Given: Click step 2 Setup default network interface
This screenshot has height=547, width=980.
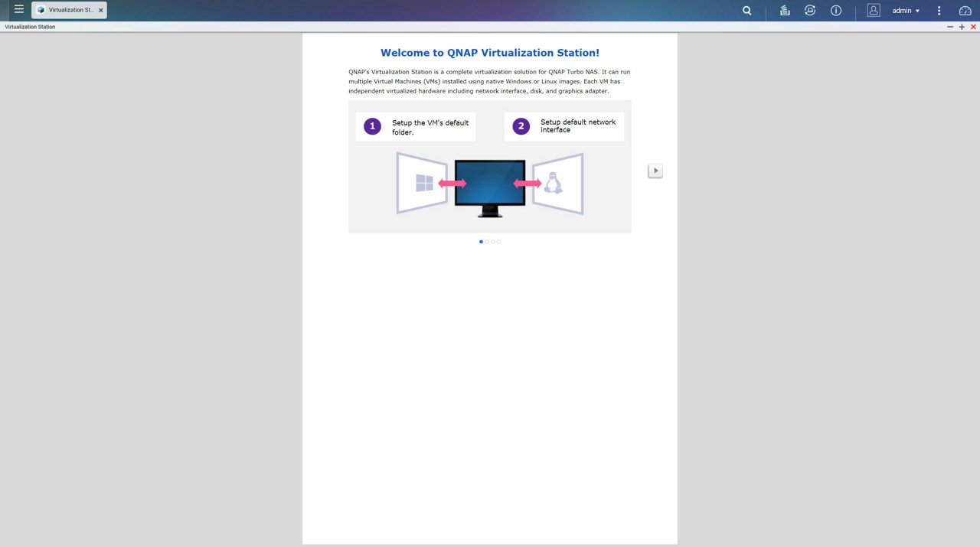Looking at the screenshot, I should [x=564, y=126].
